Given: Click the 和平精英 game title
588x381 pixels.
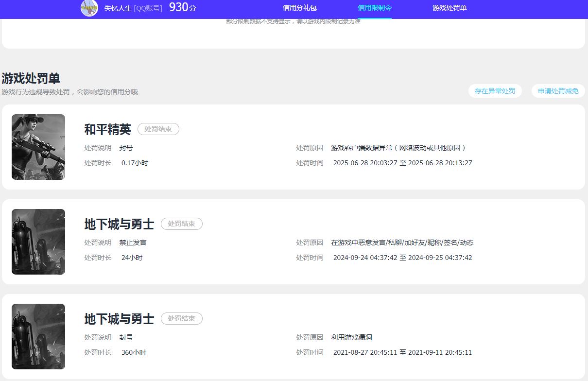Looking at the screenshot, I should click(107, 129).
